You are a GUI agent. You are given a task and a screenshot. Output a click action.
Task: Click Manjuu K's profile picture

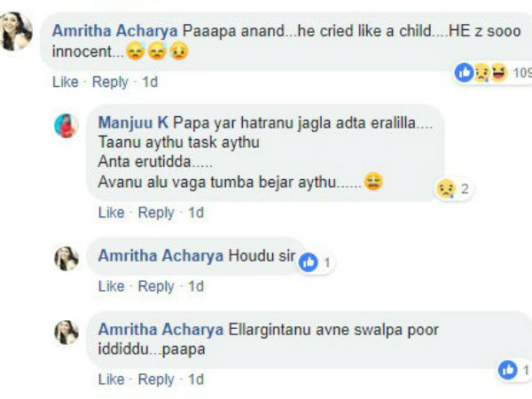[x=67, y=125]
